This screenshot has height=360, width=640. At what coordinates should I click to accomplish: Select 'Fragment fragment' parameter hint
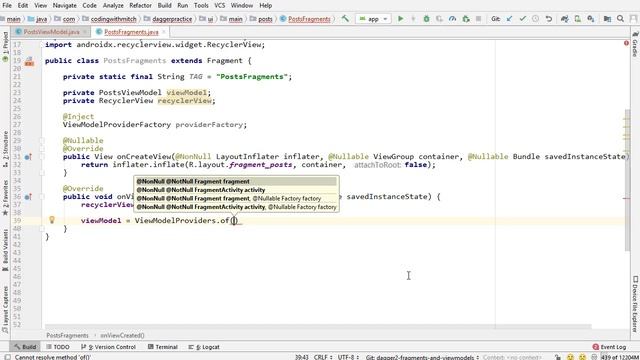point(236,181)
